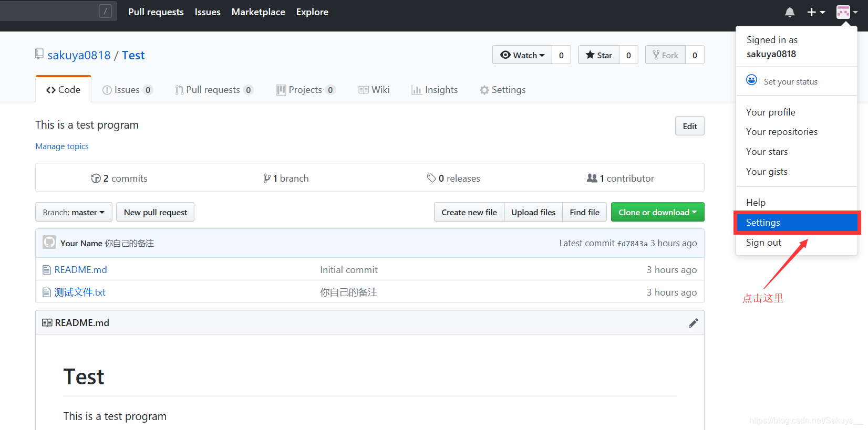Switch to the Issues tab
The width and height of the screenshot is (868, 430).
(x=127, y=90)
